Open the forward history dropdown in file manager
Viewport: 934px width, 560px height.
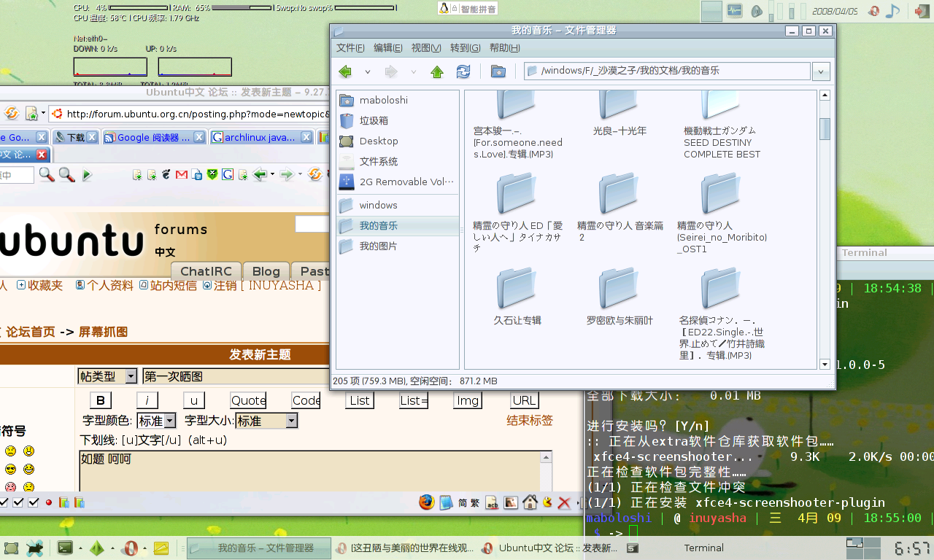414,72
